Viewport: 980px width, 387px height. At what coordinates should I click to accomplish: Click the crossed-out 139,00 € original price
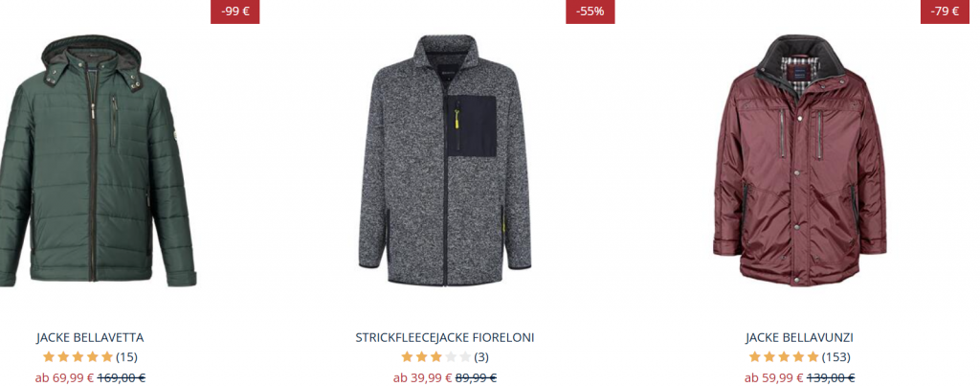831,377
